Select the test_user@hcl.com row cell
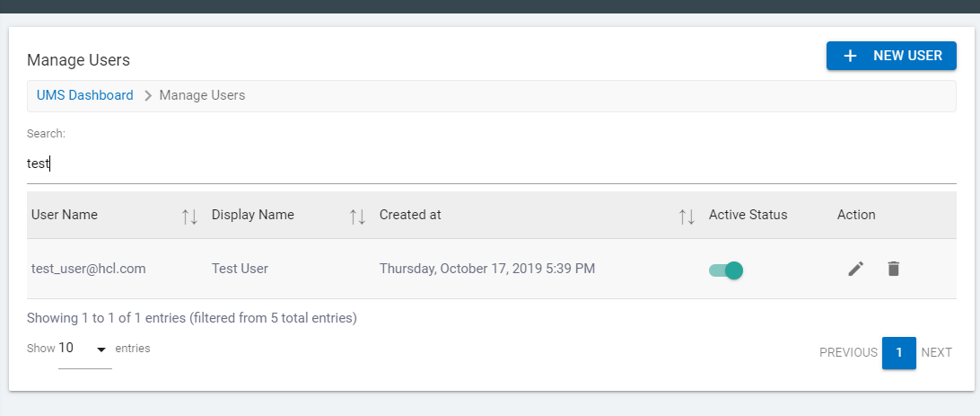 (x=89, y=269)
